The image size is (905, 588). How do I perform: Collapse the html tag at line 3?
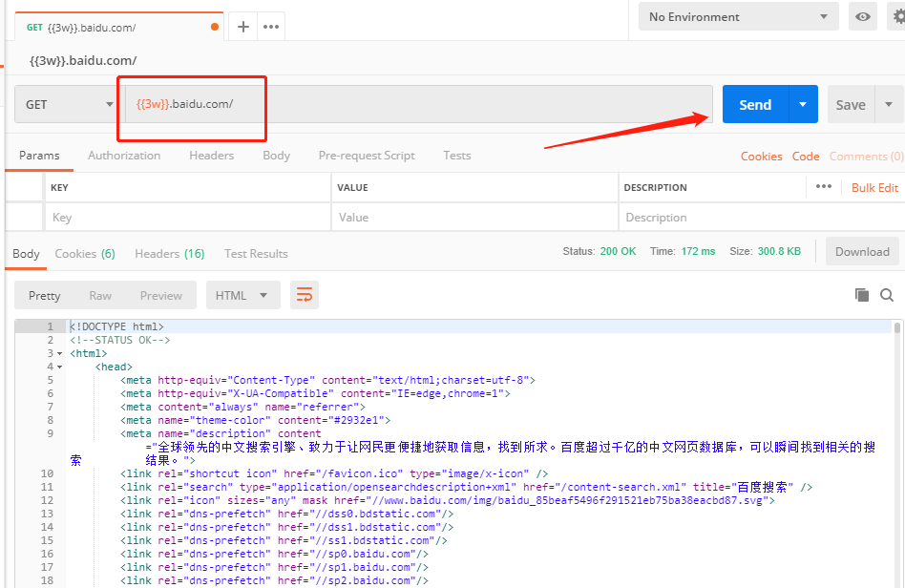59,354
